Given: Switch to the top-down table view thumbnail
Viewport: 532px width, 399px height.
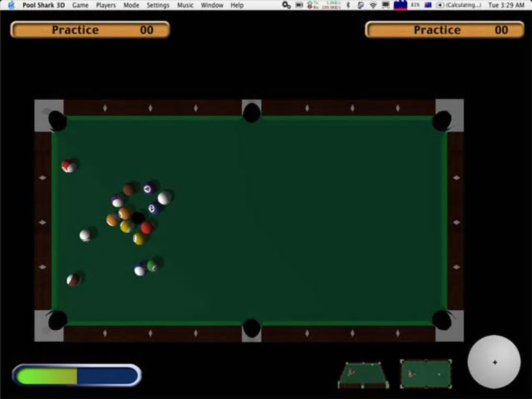Looking at the screenshot, I should point(426,374).
